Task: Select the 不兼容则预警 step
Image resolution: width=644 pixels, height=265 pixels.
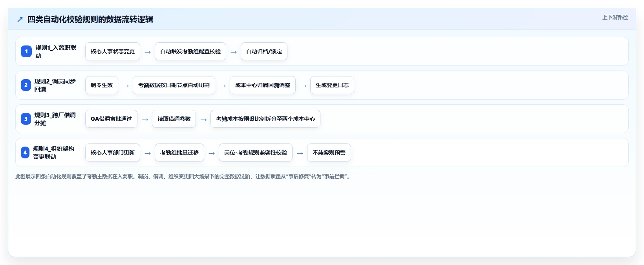Action: point(329,152)
